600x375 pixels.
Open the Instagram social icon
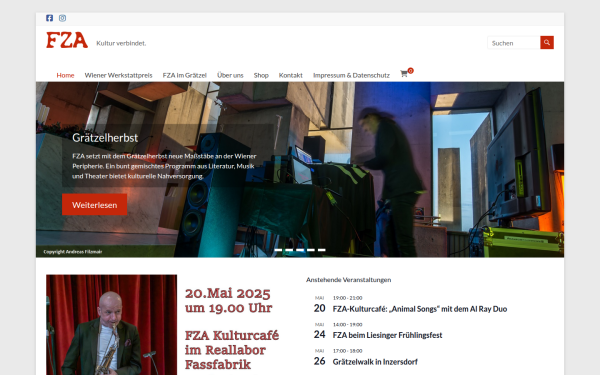point(62,18)
